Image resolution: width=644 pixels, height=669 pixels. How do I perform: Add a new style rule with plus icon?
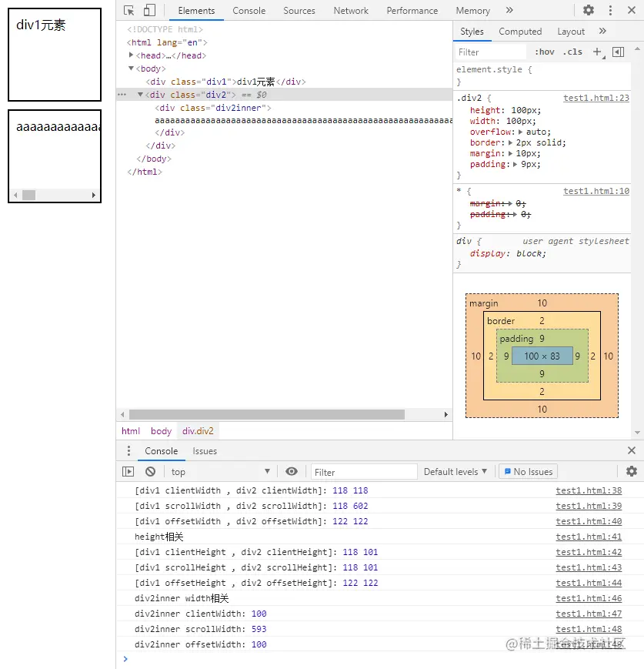597,52
